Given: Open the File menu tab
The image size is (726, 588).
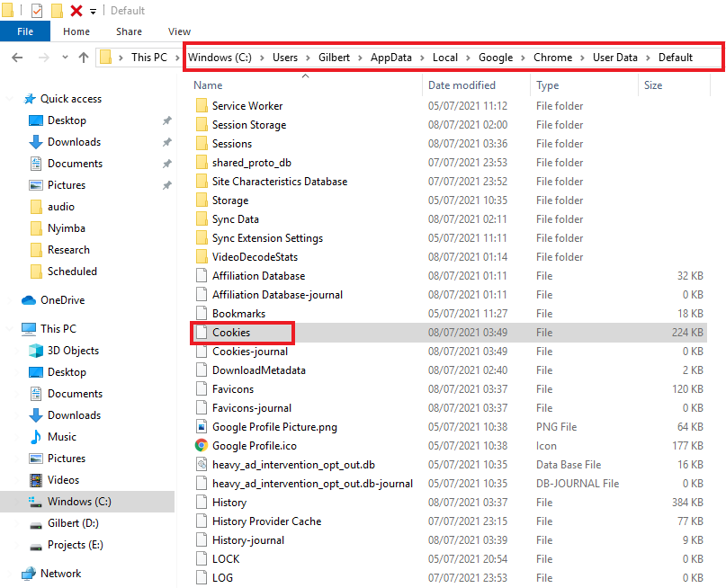Looking at the screenshot, I should (25, 31).
